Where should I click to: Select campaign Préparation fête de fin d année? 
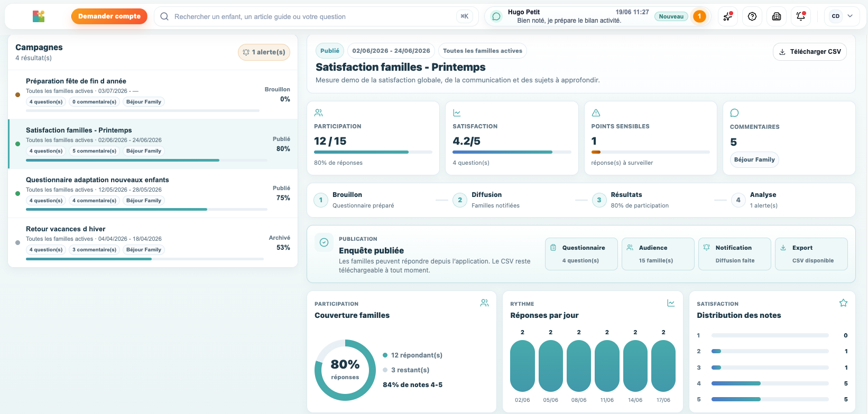[x=153, y=95]
